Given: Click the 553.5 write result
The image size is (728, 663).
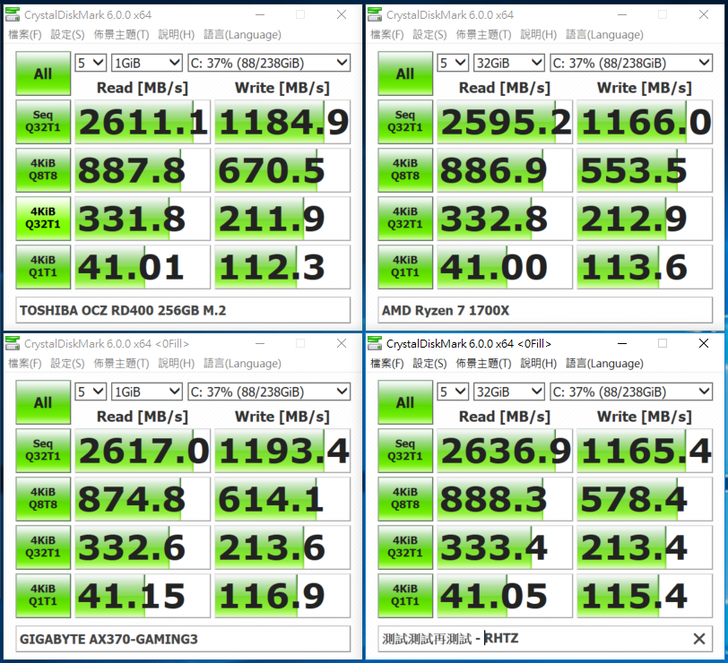Looking at the screenshot, I should (645, 170).
